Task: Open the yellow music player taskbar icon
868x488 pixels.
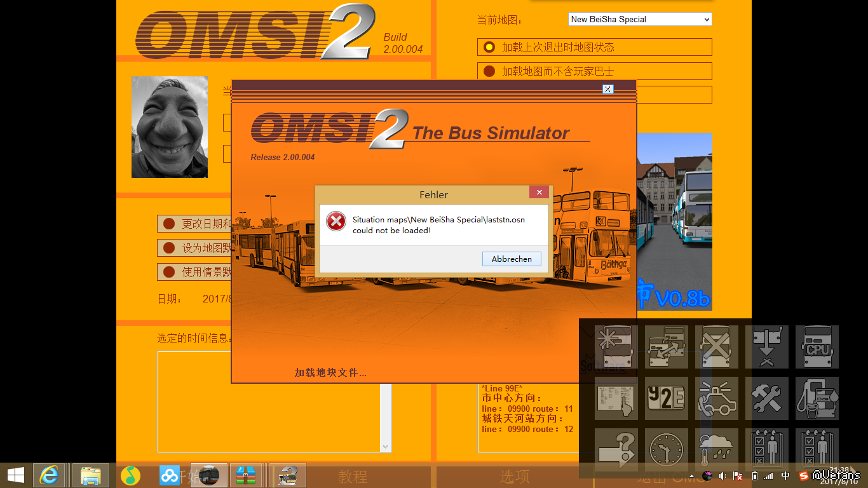Action: tap(130, 475)
